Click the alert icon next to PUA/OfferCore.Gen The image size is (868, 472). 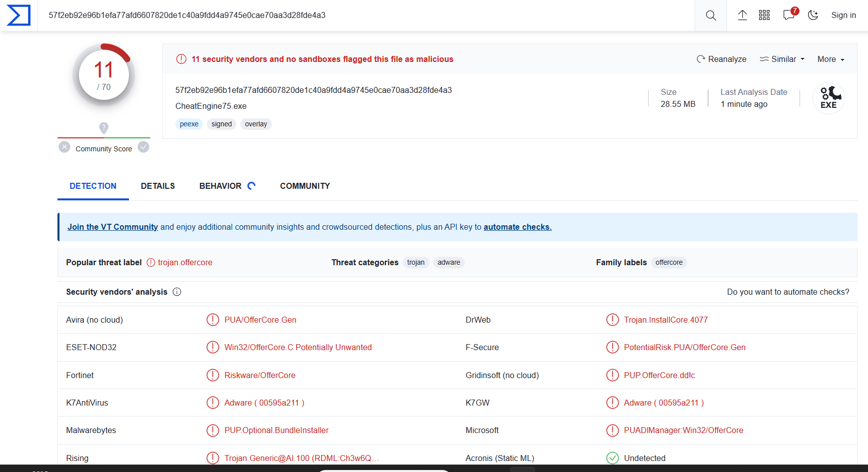click(213, 320)
